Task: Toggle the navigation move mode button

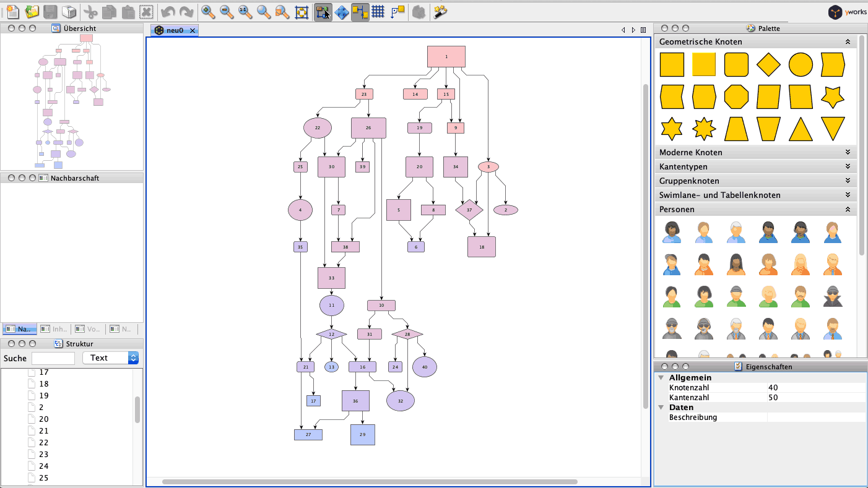Action: tap(341, 12)
